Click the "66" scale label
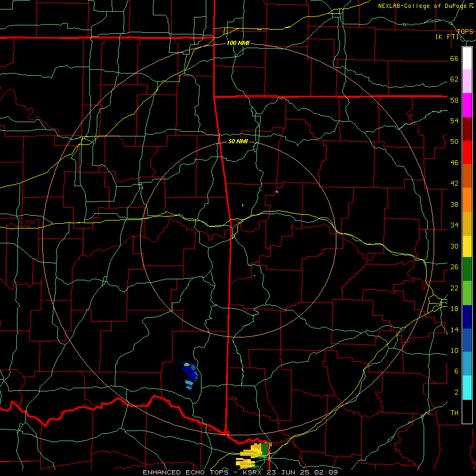The height and width of the screenshot is (476, 476). 454,59
